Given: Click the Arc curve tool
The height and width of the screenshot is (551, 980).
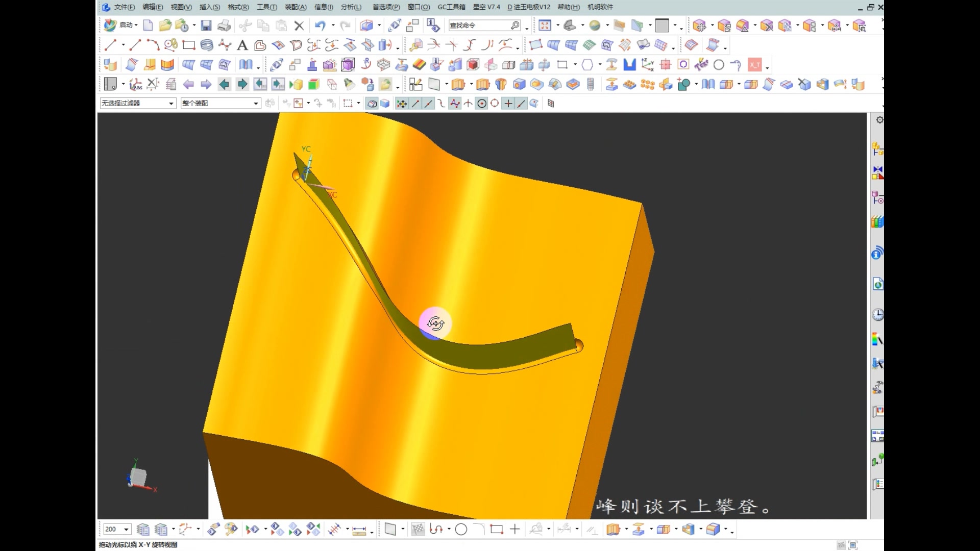Looking at the screenshot, I should pos(152,45).
